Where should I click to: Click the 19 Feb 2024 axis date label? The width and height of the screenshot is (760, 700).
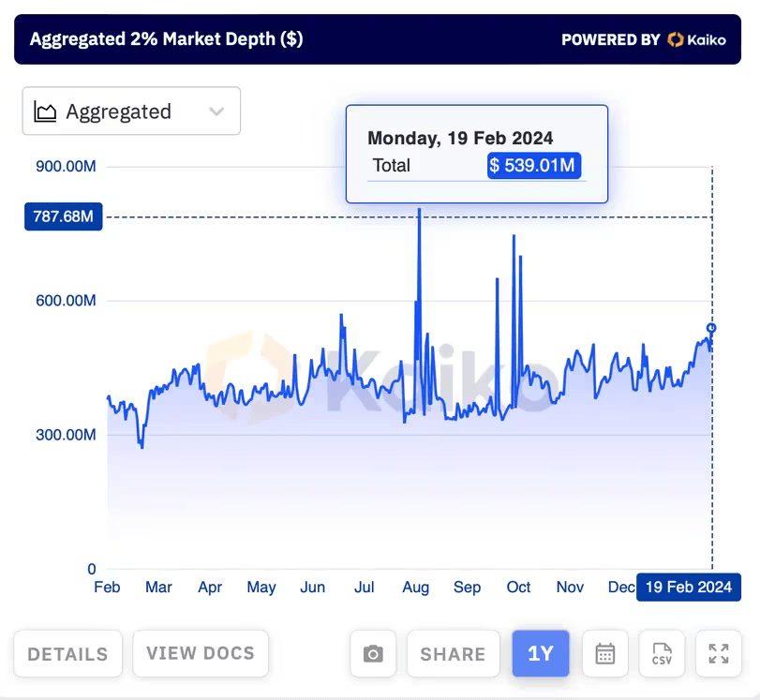689,588
